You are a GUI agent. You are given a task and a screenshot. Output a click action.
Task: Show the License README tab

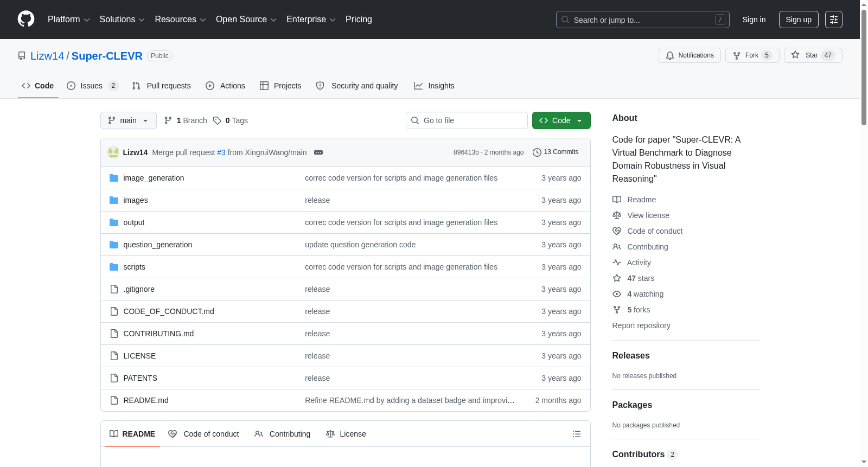[346, 434]
